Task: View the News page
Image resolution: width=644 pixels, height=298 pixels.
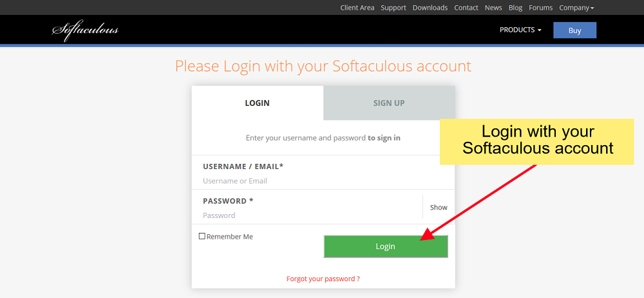Action: tap(493, 7)
